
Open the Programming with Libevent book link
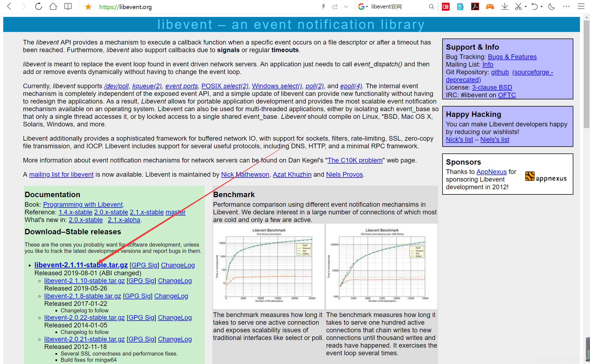83,205
